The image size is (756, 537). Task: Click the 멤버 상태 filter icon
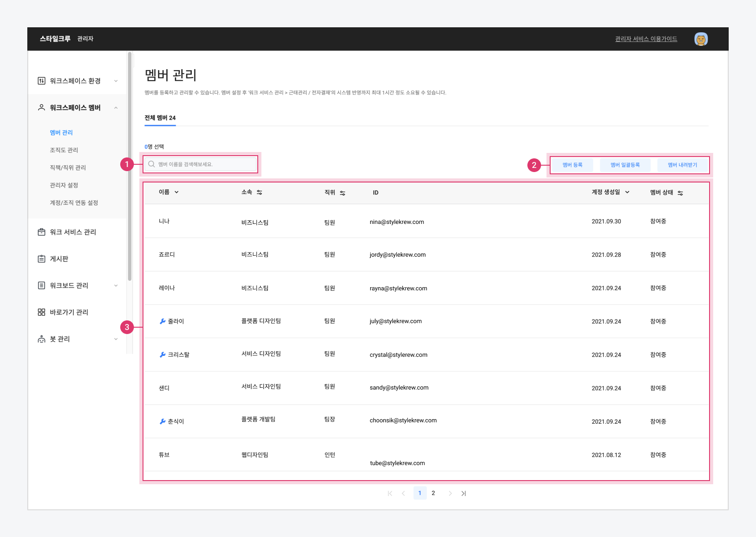pyautogui.click(x=680, y=193)
